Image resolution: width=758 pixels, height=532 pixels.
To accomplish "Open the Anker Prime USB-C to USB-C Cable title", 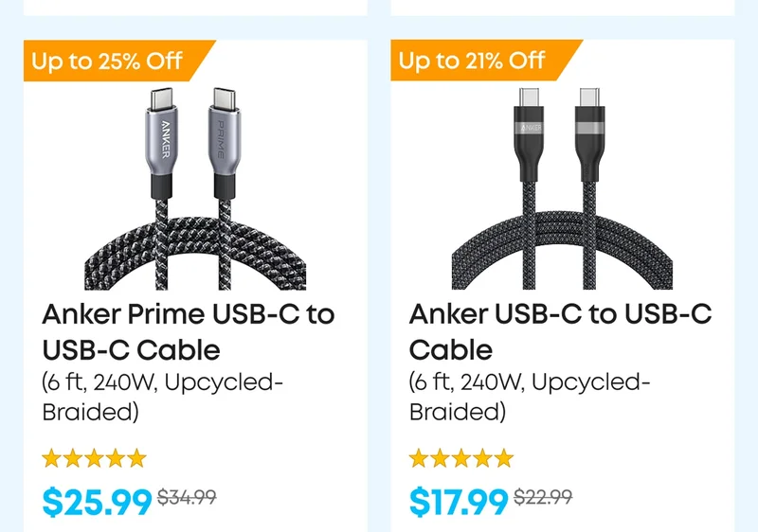I will pos(188,331).
